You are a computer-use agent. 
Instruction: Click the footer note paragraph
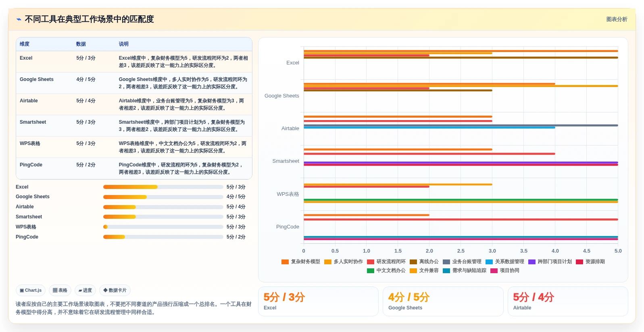coord(133,308)
